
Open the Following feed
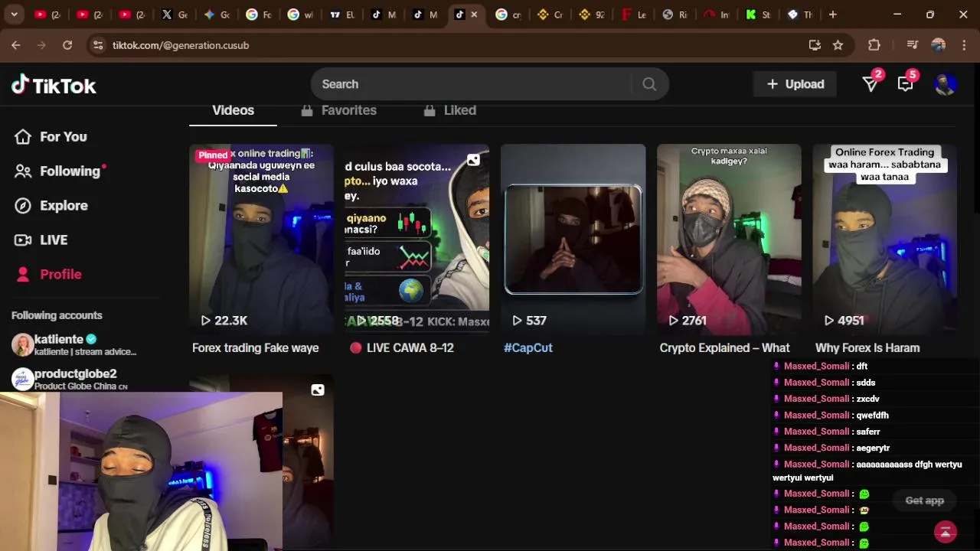point(58,171)
